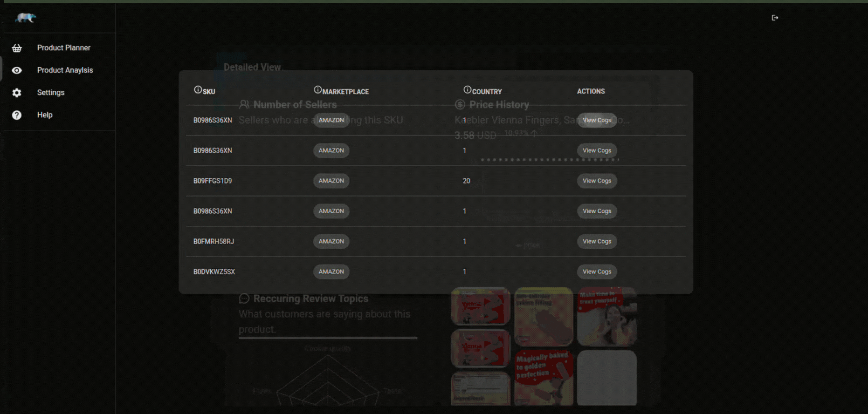Click the Help question mark icon
Image resolution: width=868 pixels, height=414 pixels.
(17, 115)
